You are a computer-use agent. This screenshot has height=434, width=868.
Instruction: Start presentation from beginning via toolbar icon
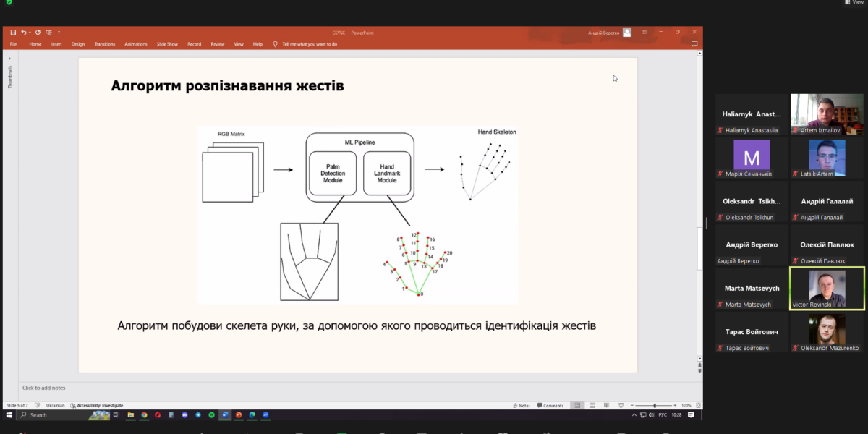(x=49, y=33)
